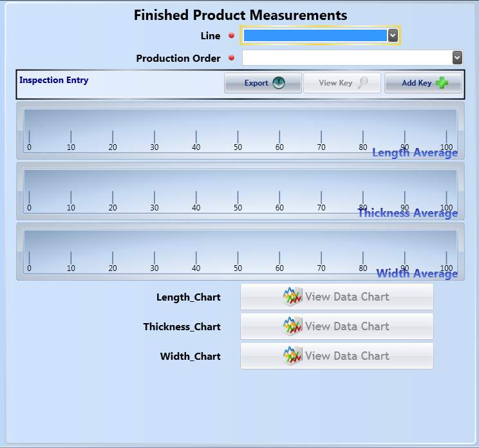Click the chart icon beside Thickness_Chart

pyautogui.click(x=293, y=326)
